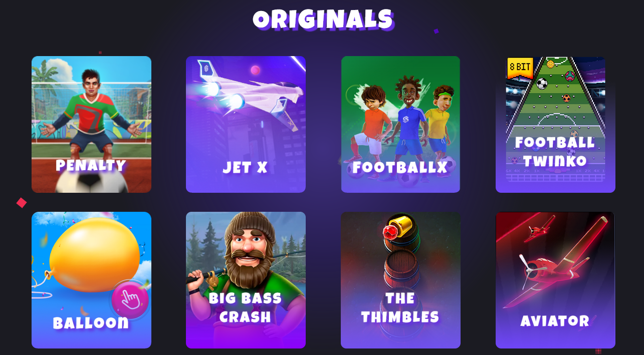This screenshot has height=355, width=644.
Task: Select the Football Twinko game tile
Action: 555,124
